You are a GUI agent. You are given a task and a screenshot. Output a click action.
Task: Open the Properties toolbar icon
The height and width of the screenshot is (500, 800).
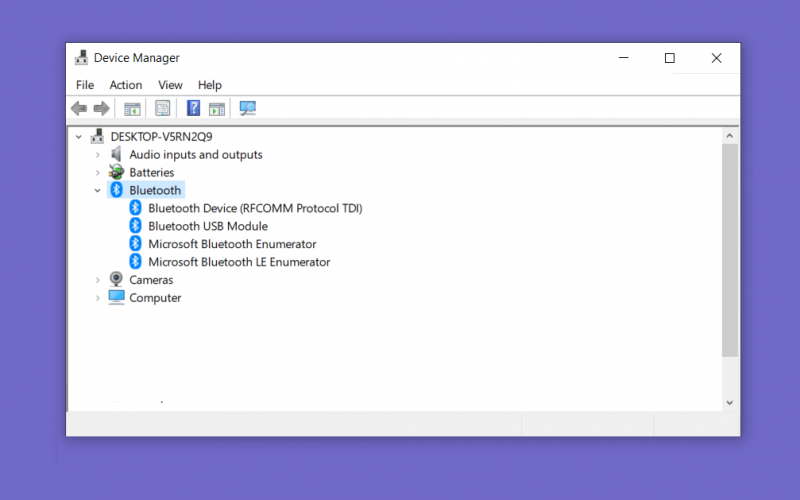(162, 108)
